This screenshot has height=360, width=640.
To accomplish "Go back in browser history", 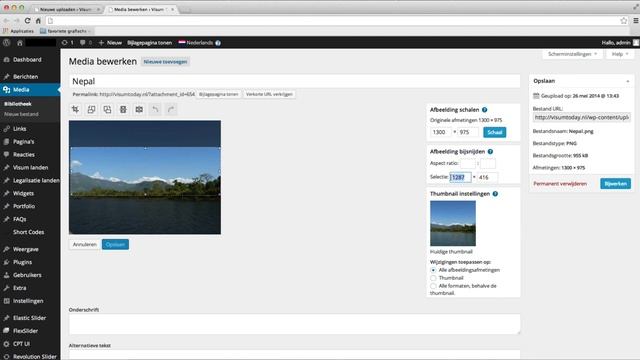I will click(x=6, y=20).
